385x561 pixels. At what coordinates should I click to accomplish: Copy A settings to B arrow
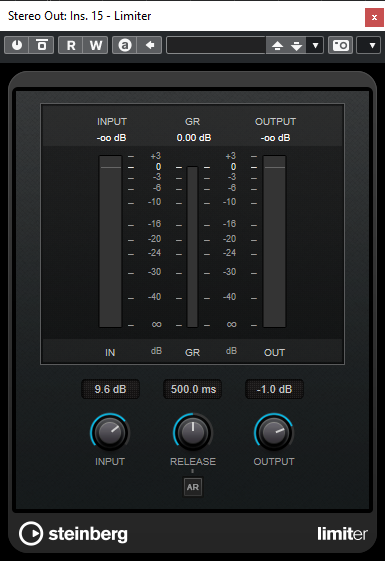(150, 45)
